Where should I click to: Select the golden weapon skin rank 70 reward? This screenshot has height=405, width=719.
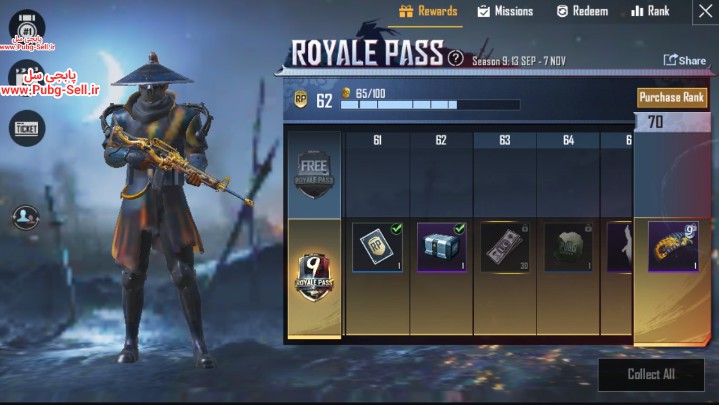tap(673, 246)
